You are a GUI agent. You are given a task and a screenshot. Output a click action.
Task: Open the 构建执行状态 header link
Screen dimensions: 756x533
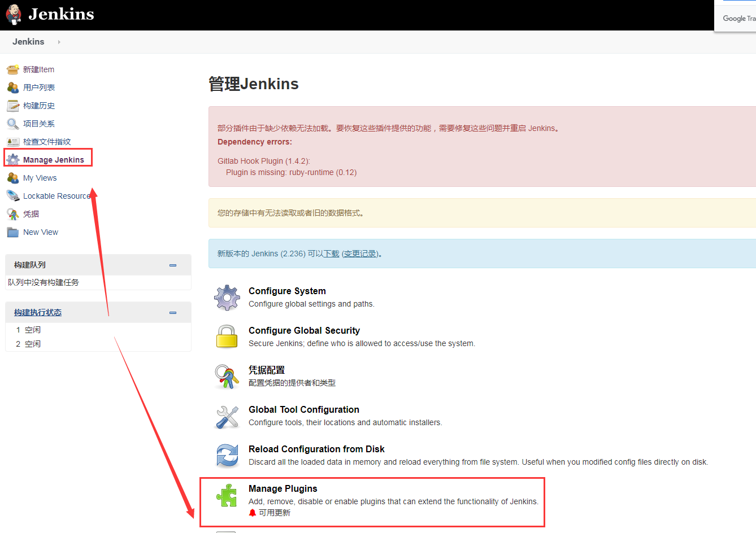point(38,312)
